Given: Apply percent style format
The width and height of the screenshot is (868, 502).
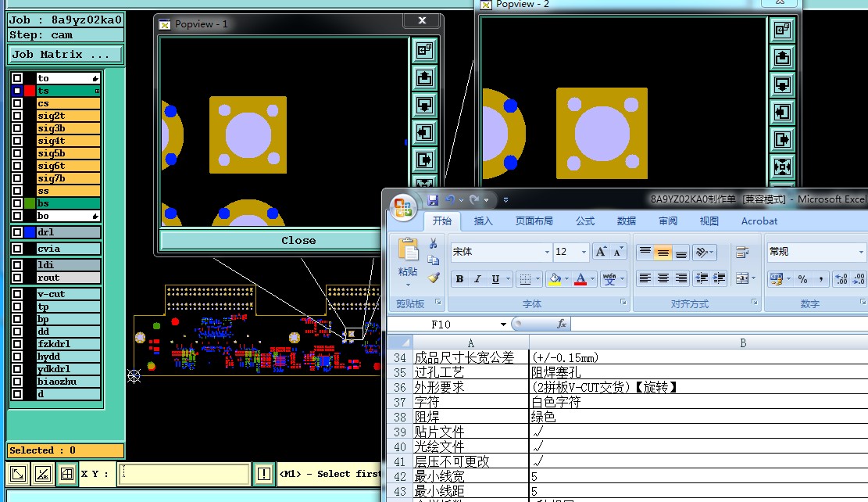Looking at the screenshot, I should point(802,279).
